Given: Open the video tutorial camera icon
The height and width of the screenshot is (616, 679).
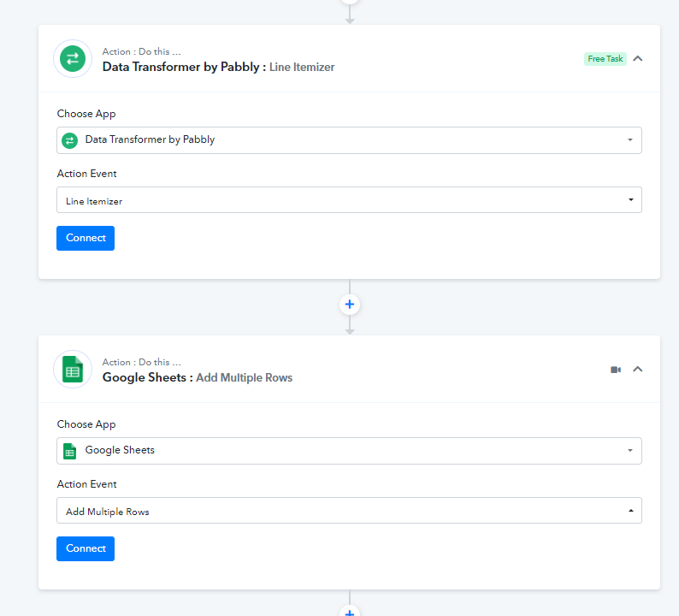Looking at the screenshot, I should (616, 370).
